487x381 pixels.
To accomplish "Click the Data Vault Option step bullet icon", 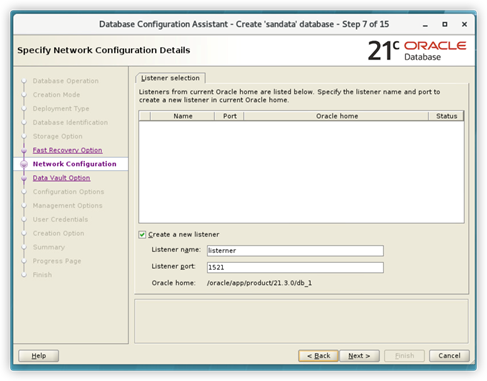I will coord(24,178).
